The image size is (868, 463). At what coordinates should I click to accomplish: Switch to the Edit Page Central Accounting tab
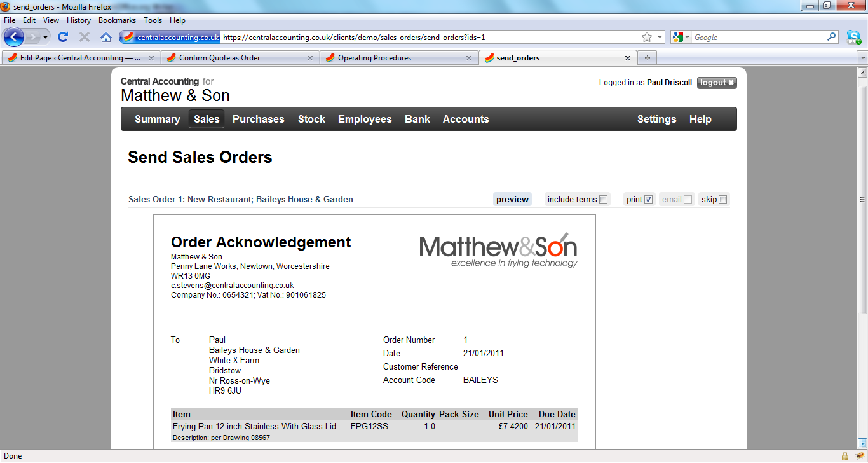pos(81,58)
